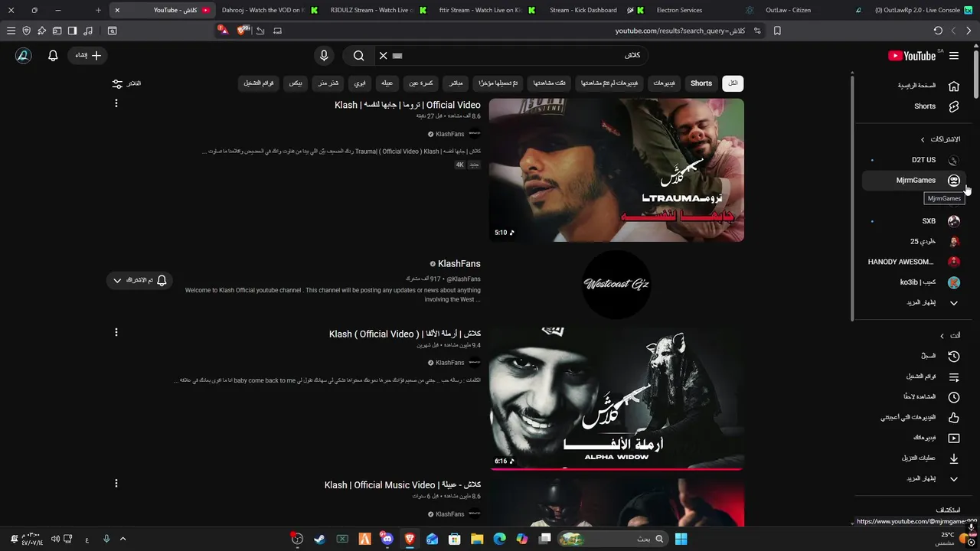Open a new browser tab
This screenshot has width=980, height=551.
click(98, 11)
